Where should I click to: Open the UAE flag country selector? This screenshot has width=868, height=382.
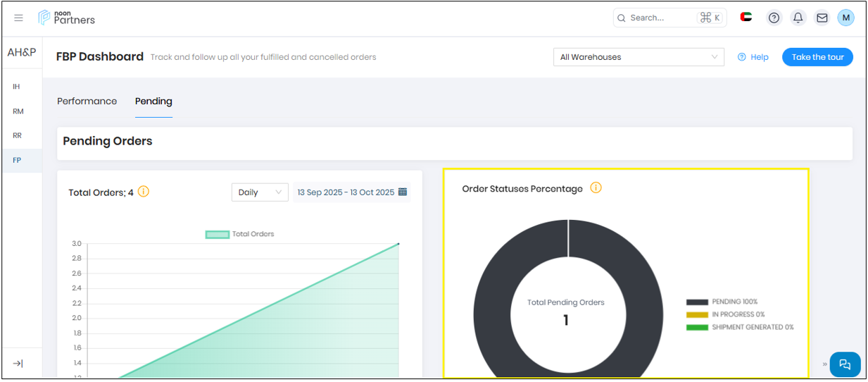746,18
